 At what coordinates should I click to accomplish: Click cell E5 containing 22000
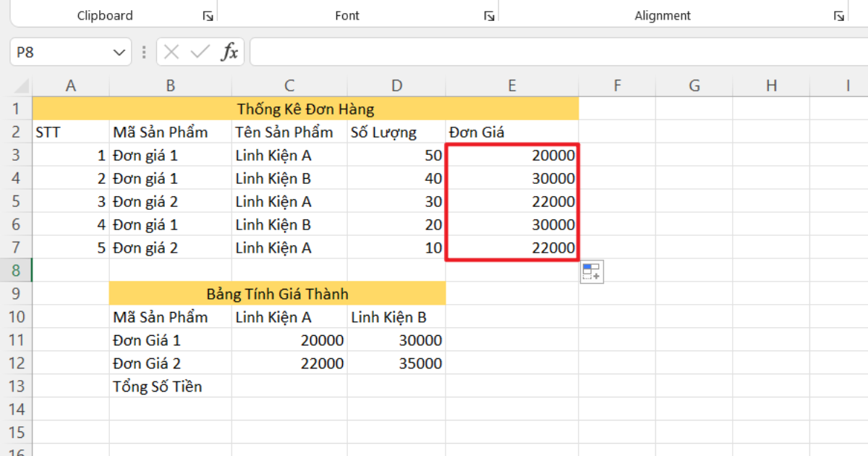pyautogui.click(x=512, y=201)
